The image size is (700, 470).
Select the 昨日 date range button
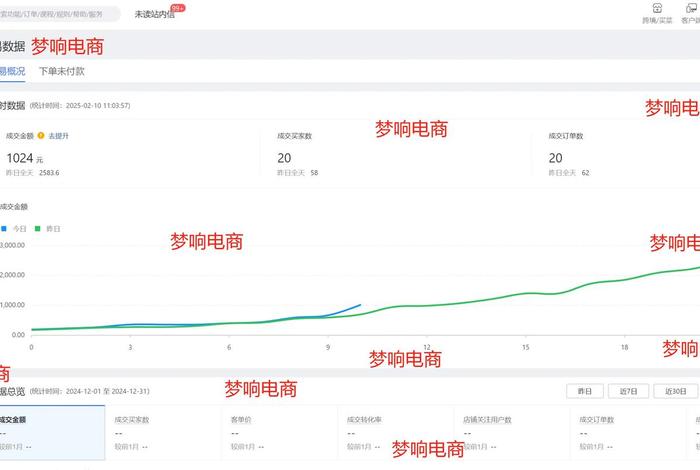click(x=585, y=391)
